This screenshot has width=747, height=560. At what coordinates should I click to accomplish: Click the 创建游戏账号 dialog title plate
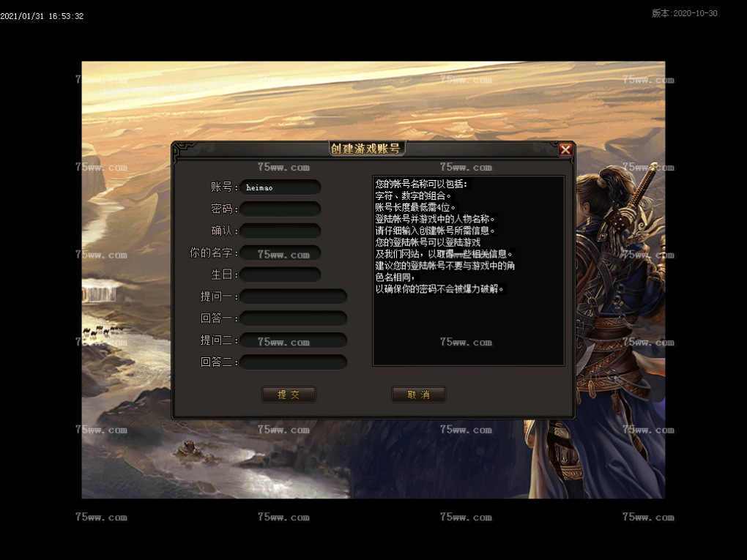coord(366,149)
